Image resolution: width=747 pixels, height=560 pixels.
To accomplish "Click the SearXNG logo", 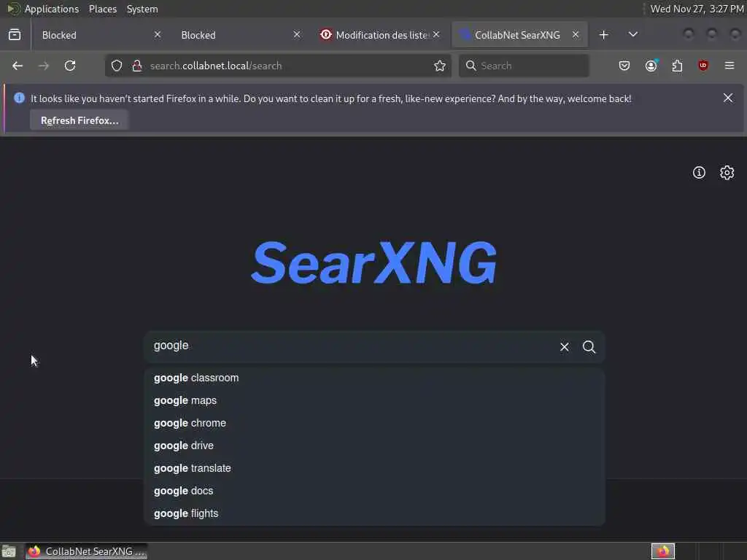I will 374,262.
